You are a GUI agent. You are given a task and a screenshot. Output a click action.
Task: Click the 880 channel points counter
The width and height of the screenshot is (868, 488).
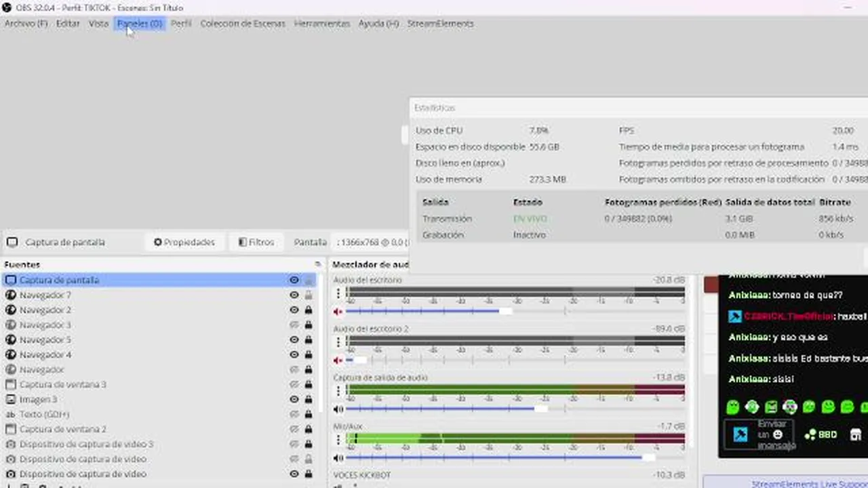coord(821,434)
